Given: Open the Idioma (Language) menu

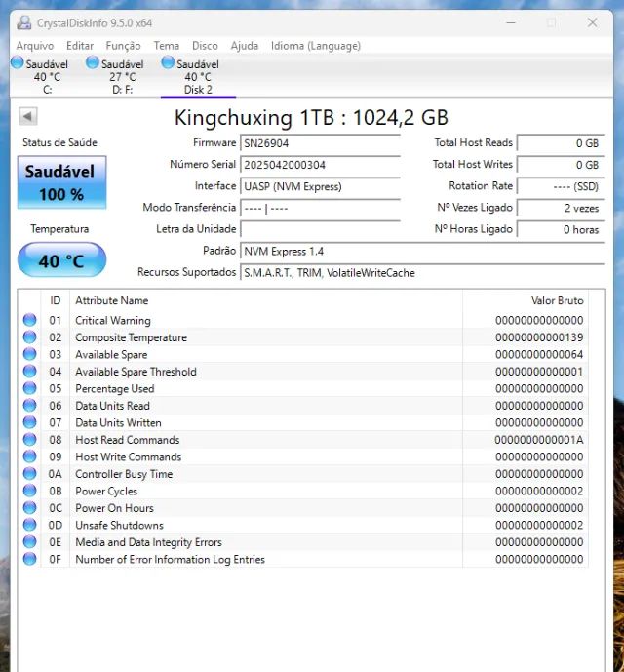Looking at the screenshot, I should pos(316,46).
